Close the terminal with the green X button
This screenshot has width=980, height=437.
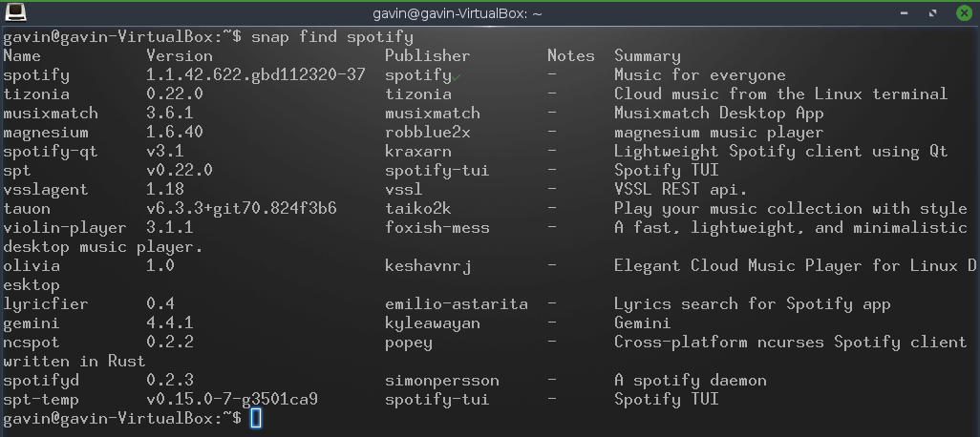[964, 13]
